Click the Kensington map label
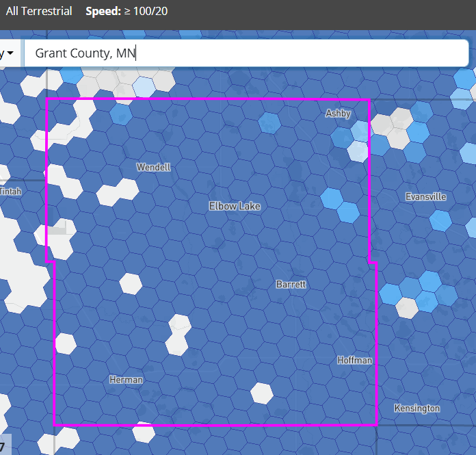 pyautogui.click(x=416, y=408)
